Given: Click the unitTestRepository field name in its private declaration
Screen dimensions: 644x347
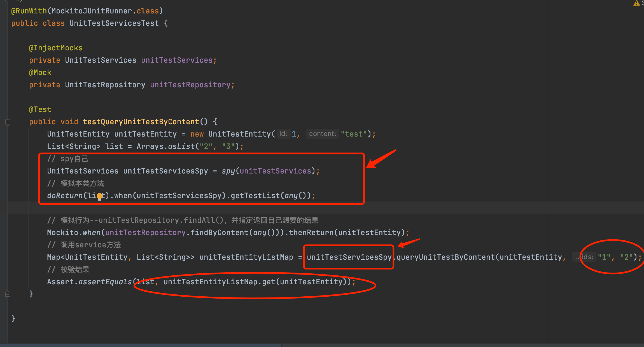Looking at the screenshot, I should (190, 85).
